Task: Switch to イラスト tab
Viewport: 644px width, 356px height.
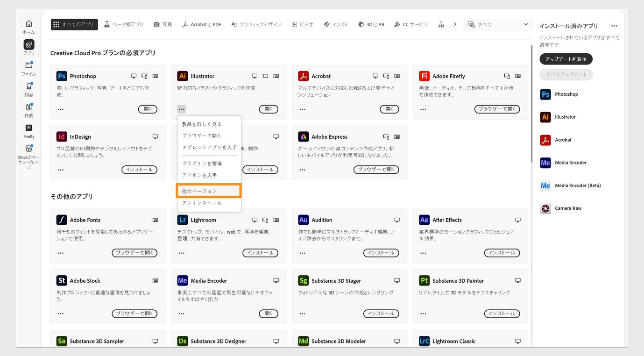Action: tap(336, 24)
